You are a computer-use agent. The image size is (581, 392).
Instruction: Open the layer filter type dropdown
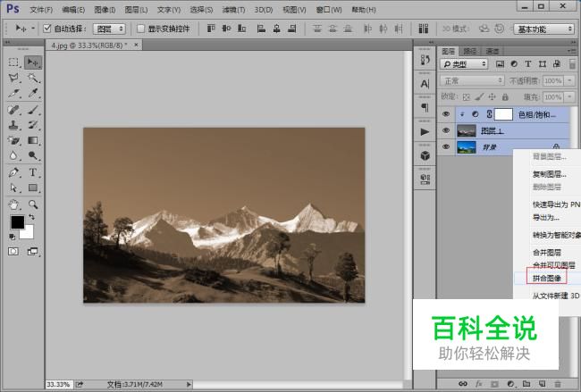tap(464, 64)
